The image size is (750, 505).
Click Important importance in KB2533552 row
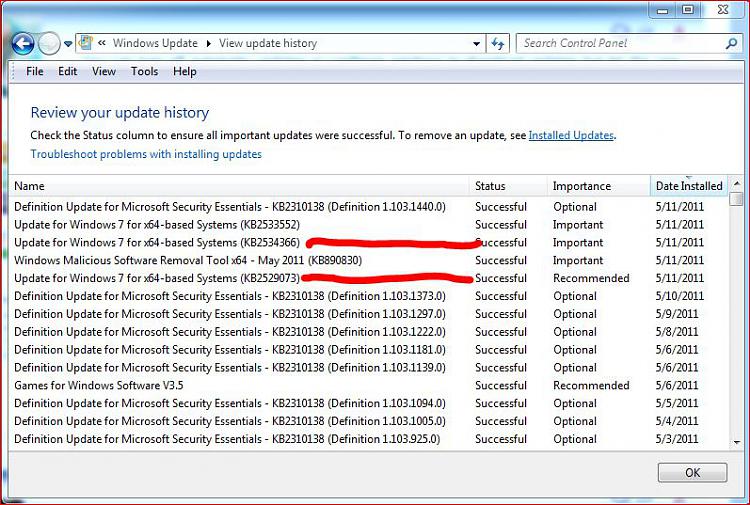(578, 224)
